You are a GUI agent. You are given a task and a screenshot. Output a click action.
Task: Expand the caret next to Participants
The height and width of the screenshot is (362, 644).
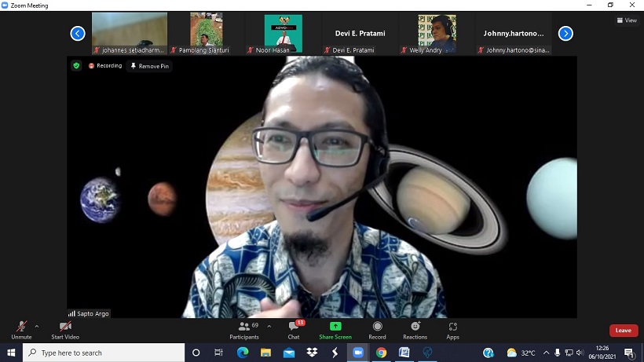point(269,326)
